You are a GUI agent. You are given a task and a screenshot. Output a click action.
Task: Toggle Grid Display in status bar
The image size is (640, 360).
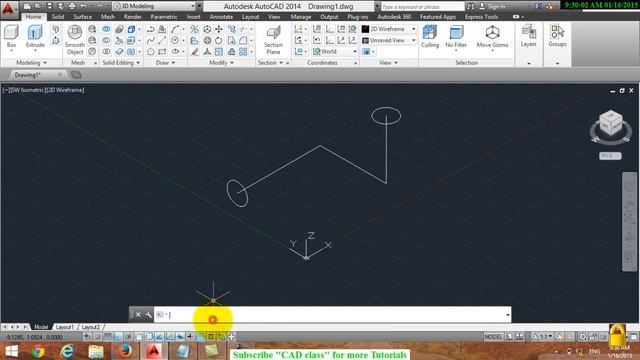point(108,337)
